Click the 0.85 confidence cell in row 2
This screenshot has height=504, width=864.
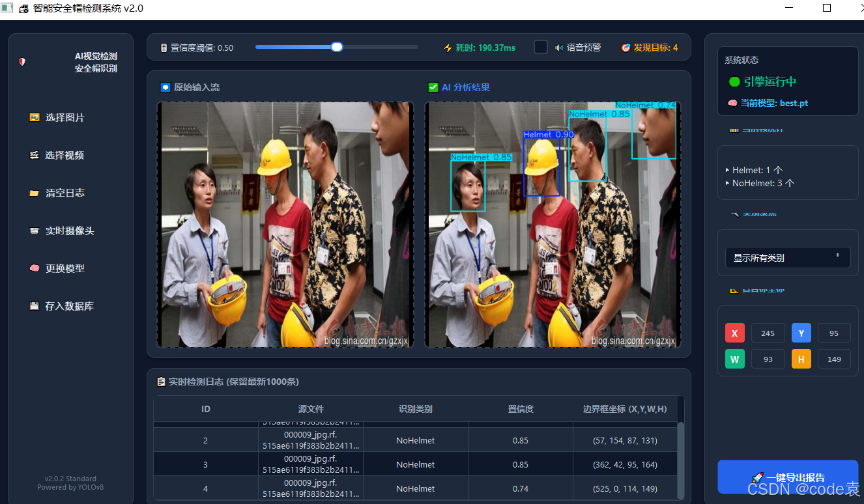(521, 440)
